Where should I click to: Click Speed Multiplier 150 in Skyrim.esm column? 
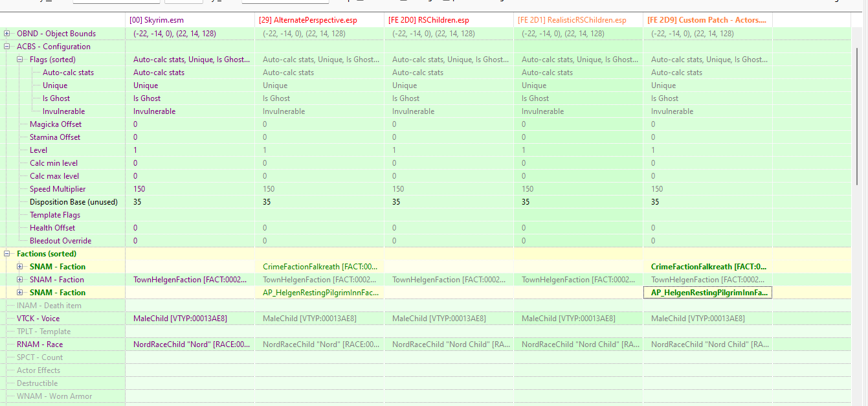[190, 189]
